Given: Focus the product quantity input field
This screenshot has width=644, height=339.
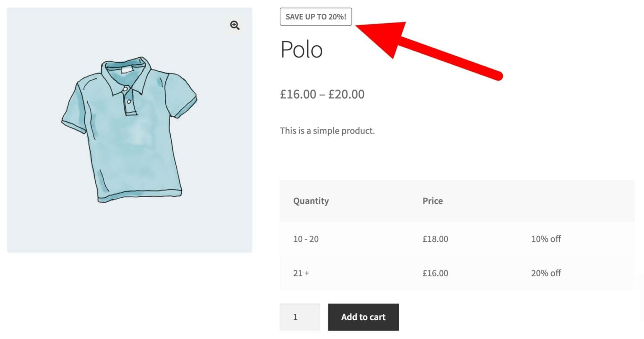Looking at the screenshot, I should (300, 317).
